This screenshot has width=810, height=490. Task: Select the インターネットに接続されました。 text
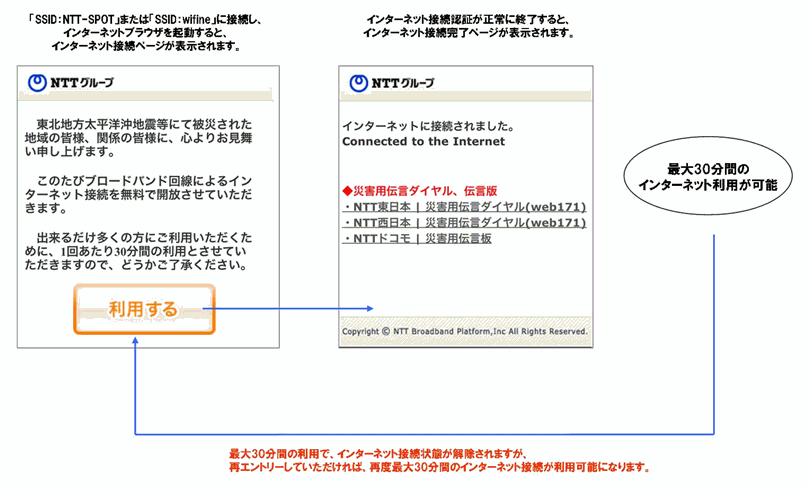pyautogui.click(x=428, y=126)
